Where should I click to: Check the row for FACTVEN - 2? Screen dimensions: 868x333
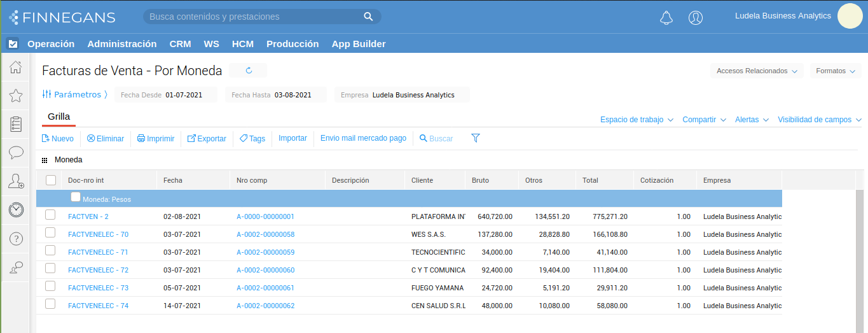coord(50,216)
